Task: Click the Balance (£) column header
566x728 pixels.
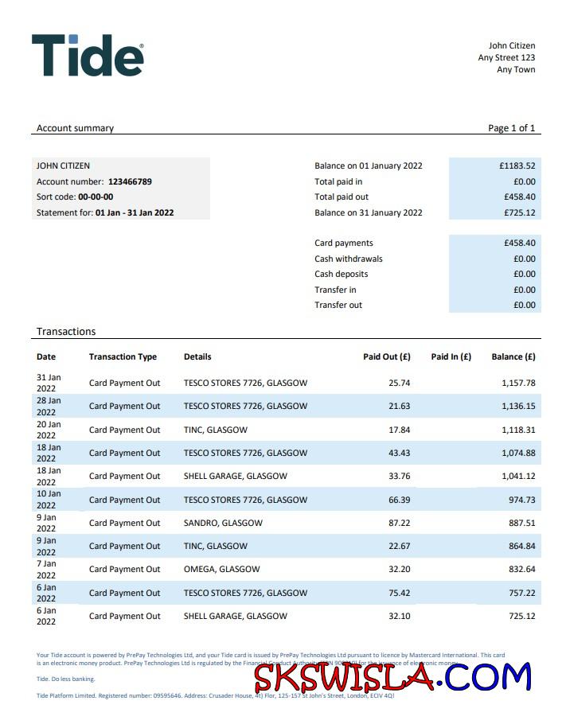Action: point(513,356)
